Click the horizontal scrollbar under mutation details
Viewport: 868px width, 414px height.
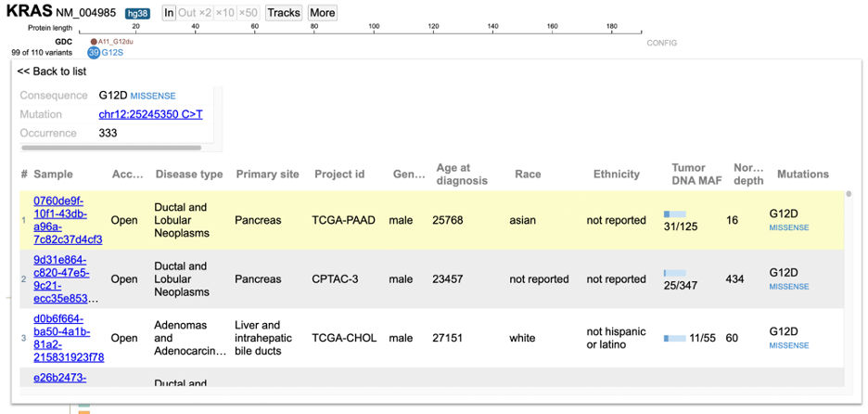pyautogui.click(x=111, y=148)
